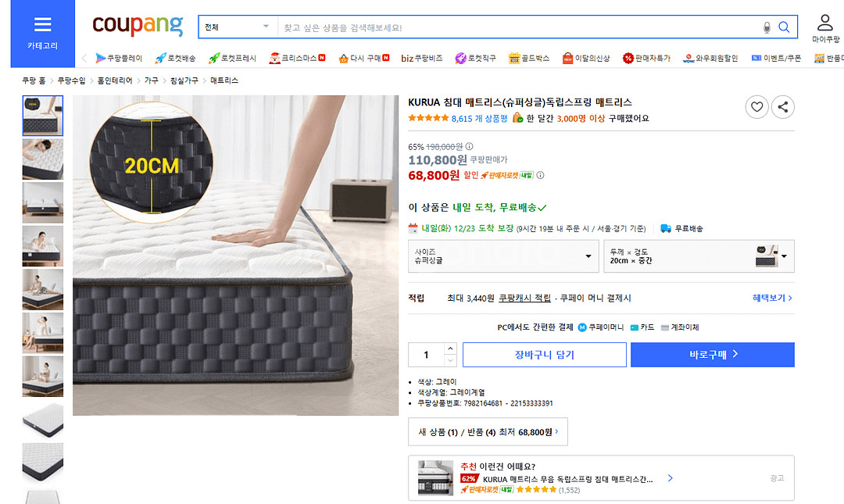Select the second product thumbnail image
This screenshot has width=844, height=504.
43,159
